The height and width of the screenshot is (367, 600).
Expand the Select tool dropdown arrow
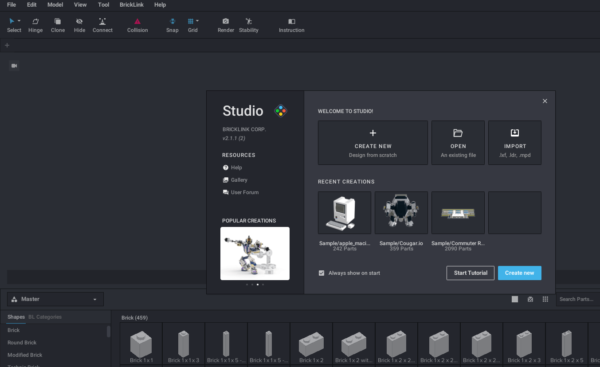click(19, 21)
